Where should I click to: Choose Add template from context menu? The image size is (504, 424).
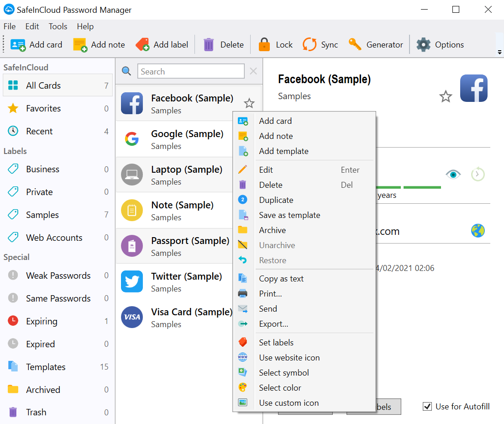pyautogui.click(x=304, y=151)
